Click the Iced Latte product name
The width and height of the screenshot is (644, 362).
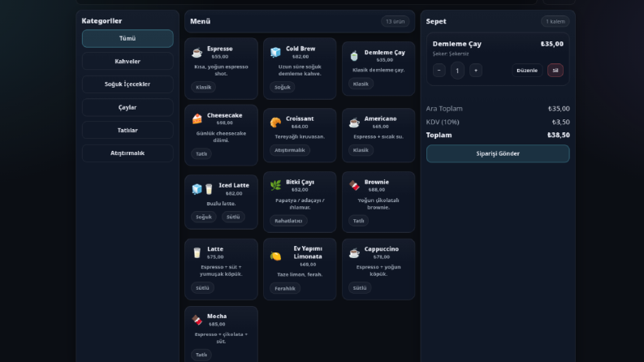(234, 186)
